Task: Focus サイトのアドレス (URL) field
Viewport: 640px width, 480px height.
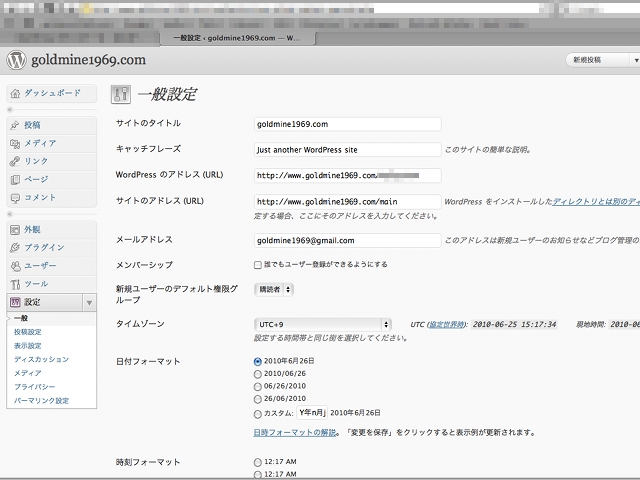Action: click(347, 202)
